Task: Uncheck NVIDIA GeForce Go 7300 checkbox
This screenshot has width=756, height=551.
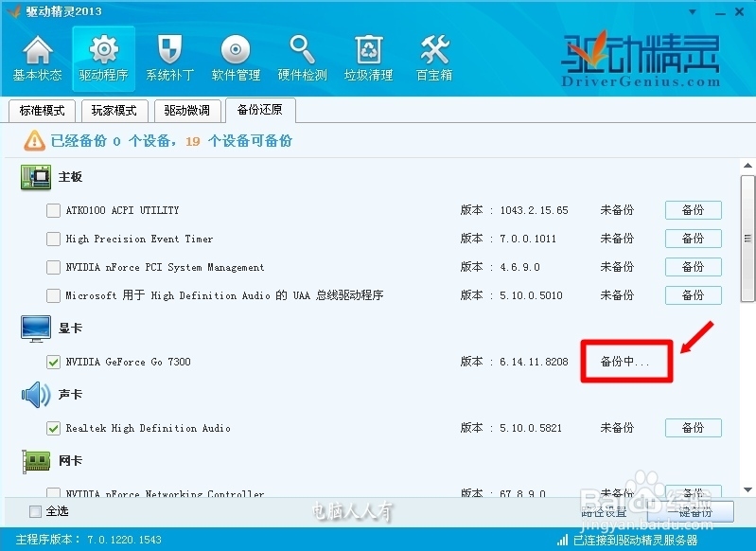Action: pos(53,362)
